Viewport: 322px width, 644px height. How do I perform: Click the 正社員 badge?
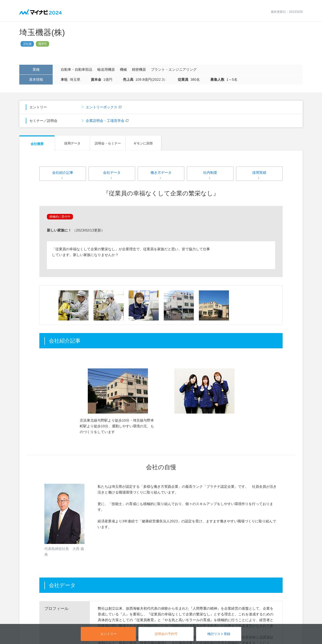(27, 44)
